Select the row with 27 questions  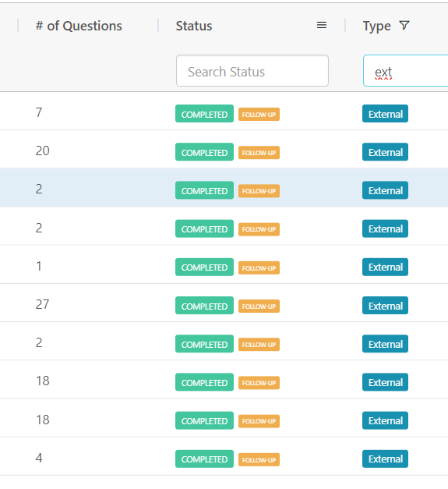pyautogui.click(x=224, y=303)
